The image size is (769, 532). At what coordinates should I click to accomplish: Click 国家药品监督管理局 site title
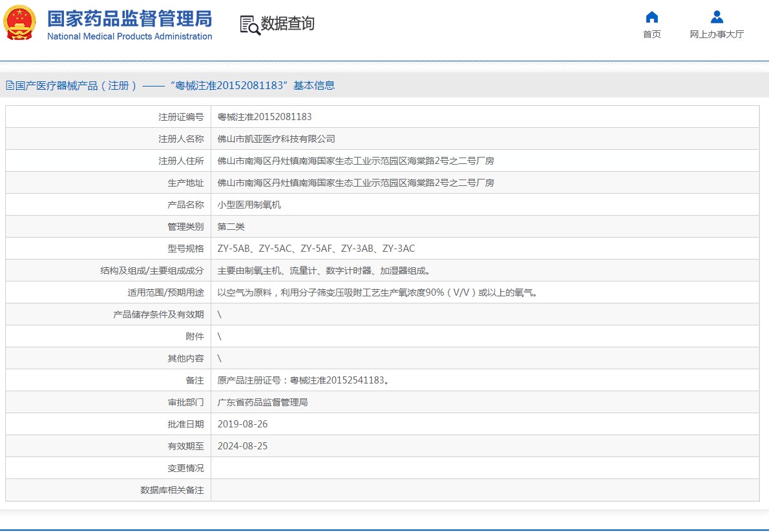point(129,19)
